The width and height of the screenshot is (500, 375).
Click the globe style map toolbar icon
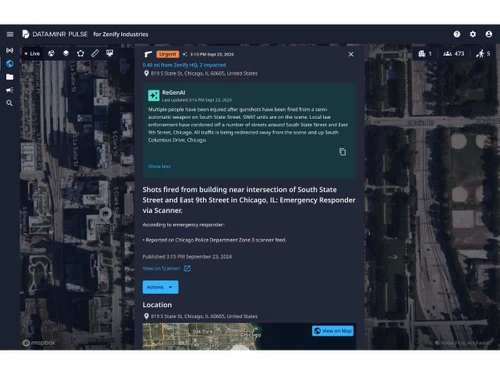coord(51,53)
